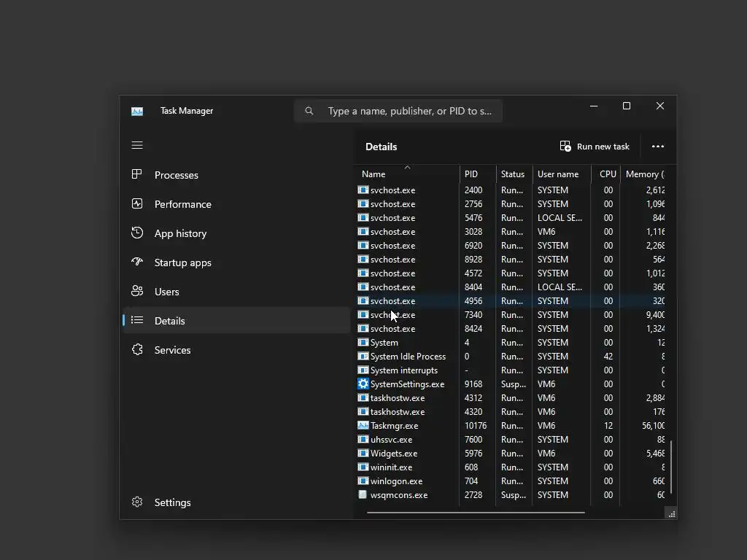
Task: Click the search magnifier icon
Action: click(x=309, y=111)
